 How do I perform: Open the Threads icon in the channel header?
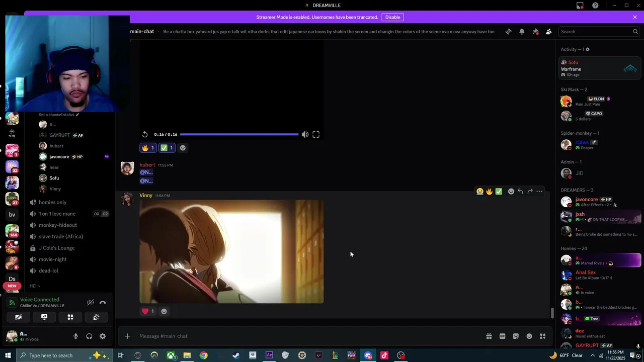[x=508, y=32]
